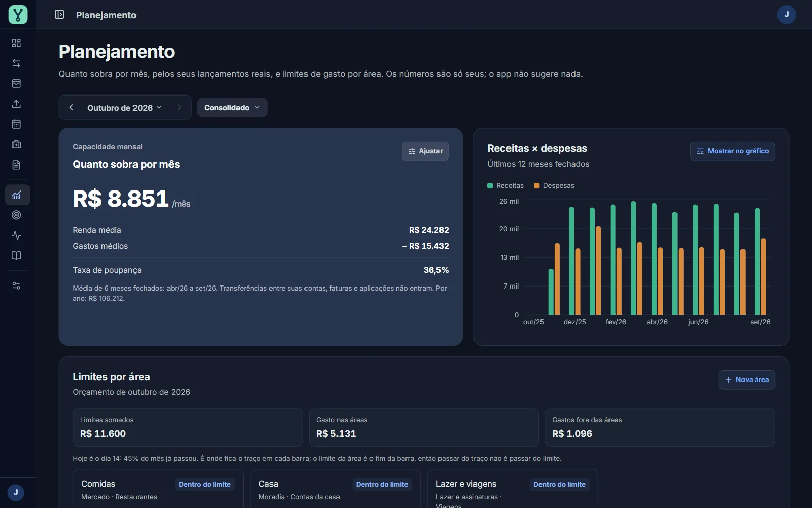The height and width of the screenshot is (508, 812).
Task: Open the dashboard grid icon in sidebar
Action: click(x=16, y=43)
